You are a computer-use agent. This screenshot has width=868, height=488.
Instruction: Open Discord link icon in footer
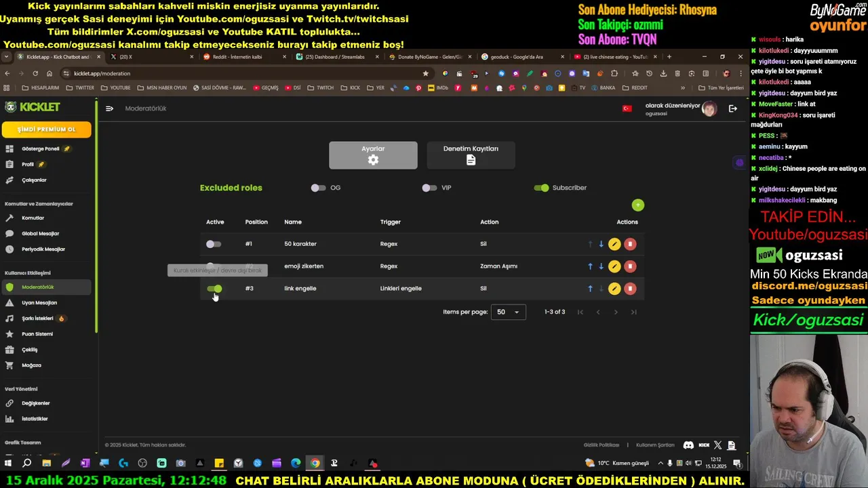click(x=688, y=445)
